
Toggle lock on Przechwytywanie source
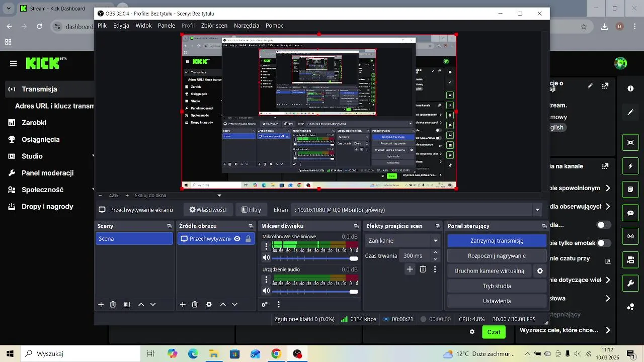click(248, 239)
